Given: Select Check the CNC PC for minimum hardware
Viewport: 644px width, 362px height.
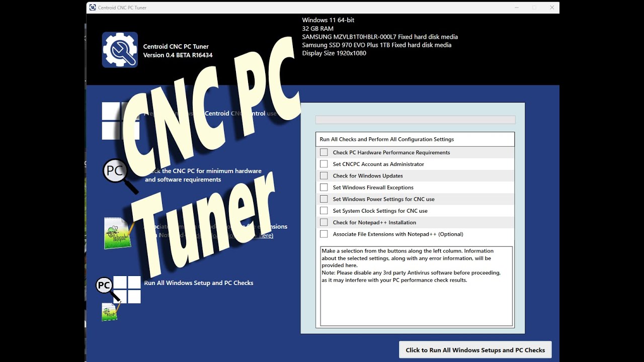Looking at the screenshot, I should (x=203, y=175).
